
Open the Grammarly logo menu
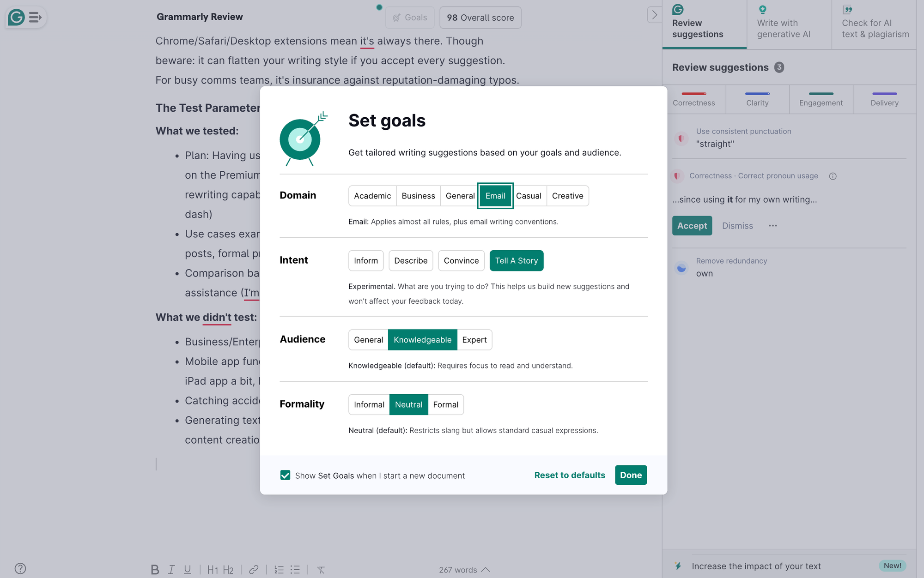click(x=25, y=18)
